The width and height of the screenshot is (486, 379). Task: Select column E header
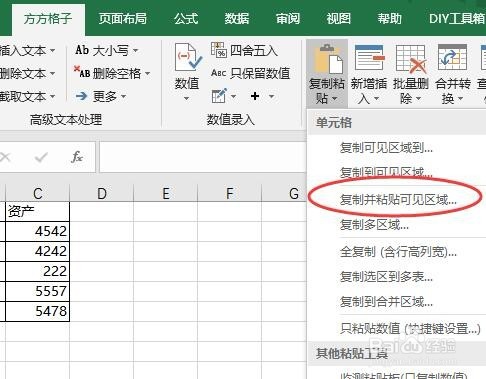tap(166, 193)
